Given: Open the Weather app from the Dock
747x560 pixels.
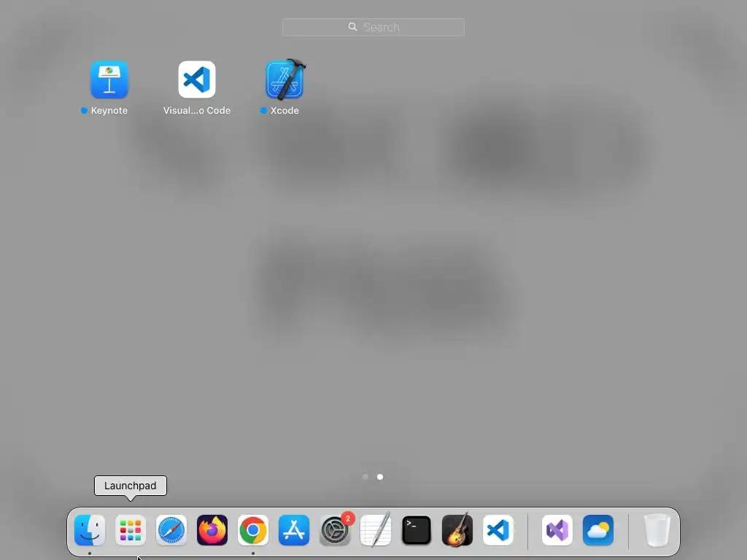Looking at the screenshot, I should pos(598,530).
